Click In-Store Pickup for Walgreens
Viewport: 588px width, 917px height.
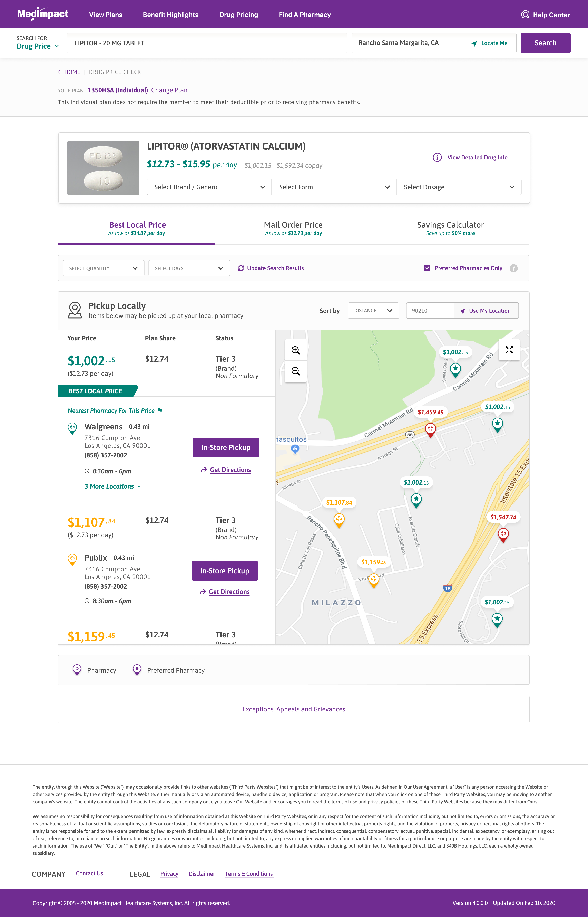[x=226, y=447]
